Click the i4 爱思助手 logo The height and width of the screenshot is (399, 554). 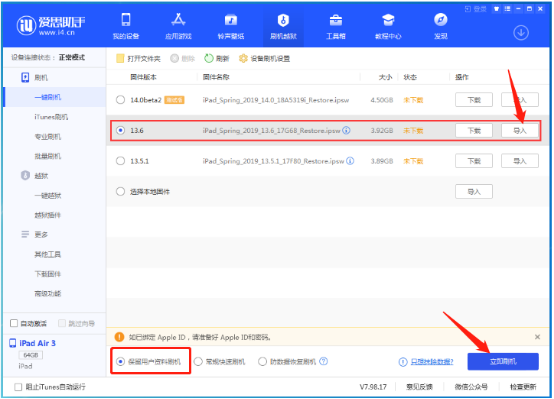tap(51, 25)
